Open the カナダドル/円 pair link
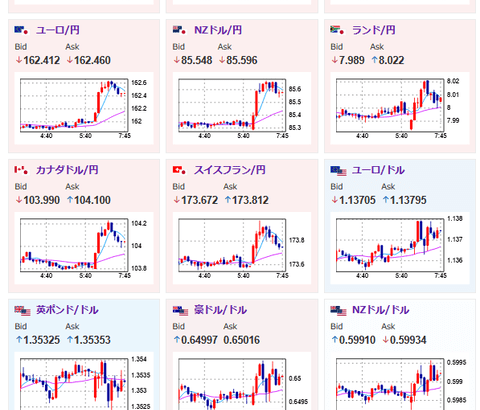Image resolution: width=480 pixels, height=410 pixels. [67, 170]
